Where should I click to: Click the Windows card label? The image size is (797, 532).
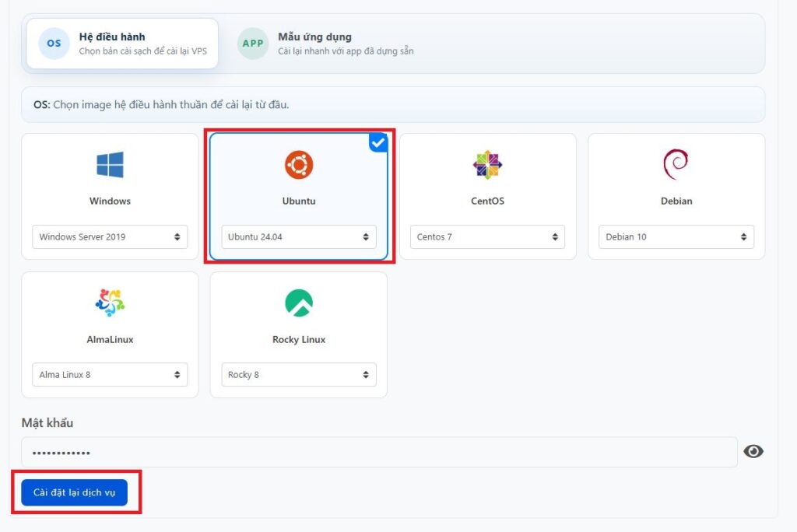point(110,201)
